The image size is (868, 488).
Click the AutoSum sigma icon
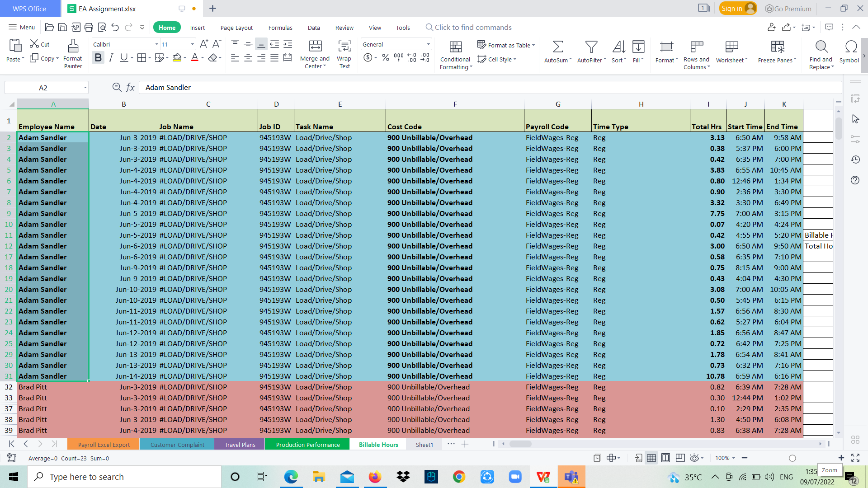[558, 47]
